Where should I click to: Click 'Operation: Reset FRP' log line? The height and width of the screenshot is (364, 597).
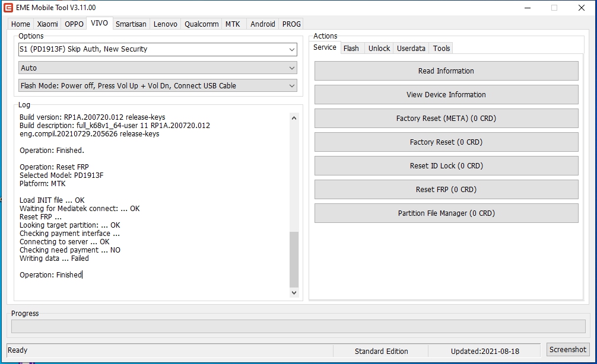click(54, 167)
